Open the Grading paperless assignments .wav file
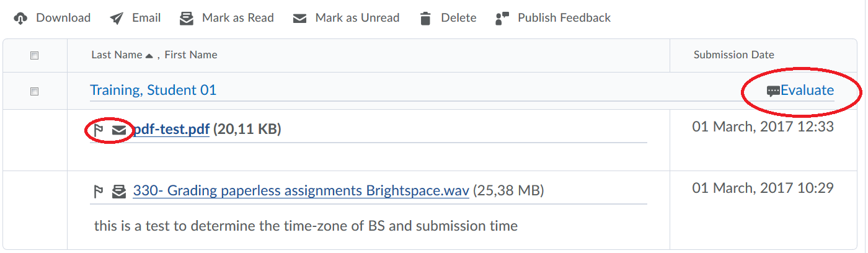This screenshot has height=253, width=868. pos(301,191)
